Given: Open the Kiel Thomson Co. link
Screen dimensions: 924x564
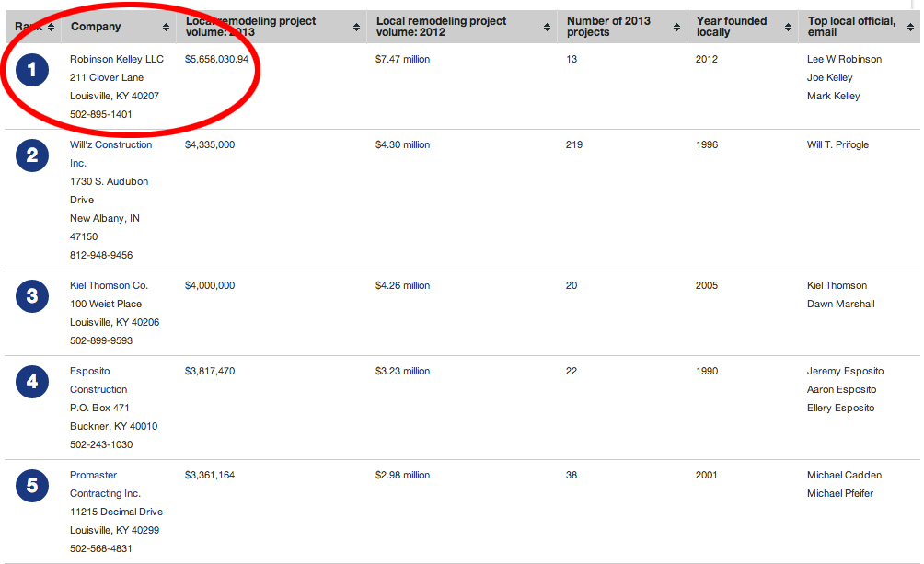Looking at the screenshot, I should 109,285.
